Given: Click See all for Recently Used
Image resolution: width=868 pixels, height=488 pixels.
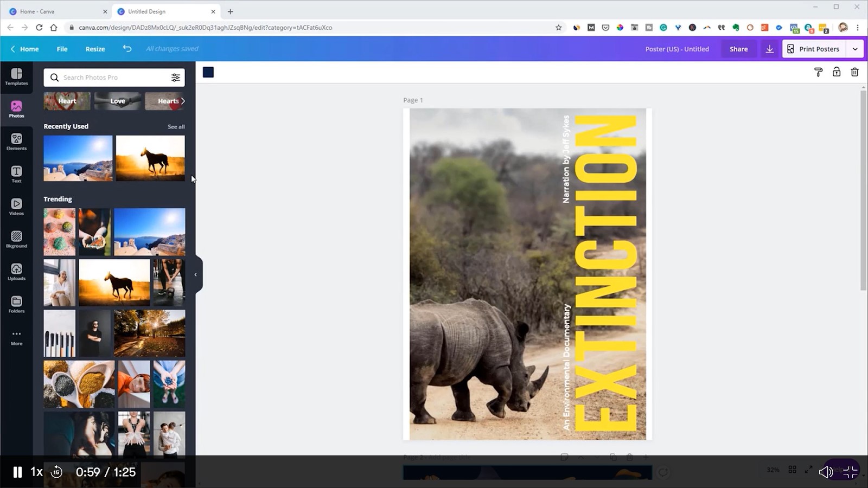Looking at the screenshot, I should [176, 127].
